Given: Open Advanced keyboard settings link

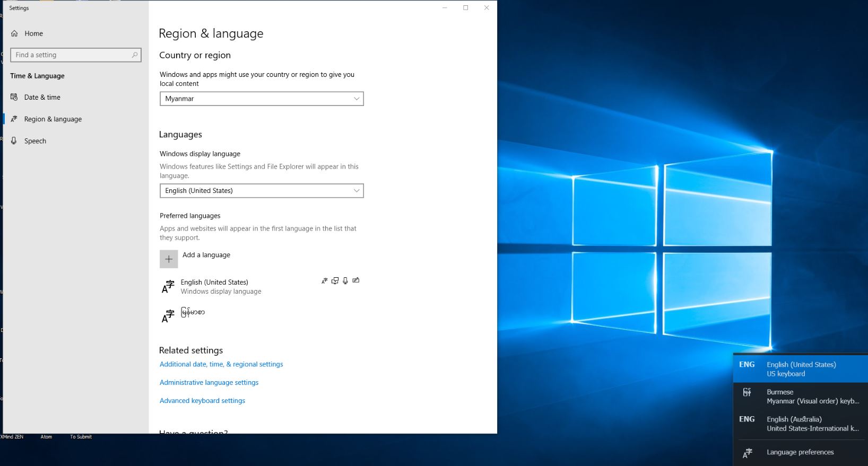Looking at the screenshot, I should [202, 401].
